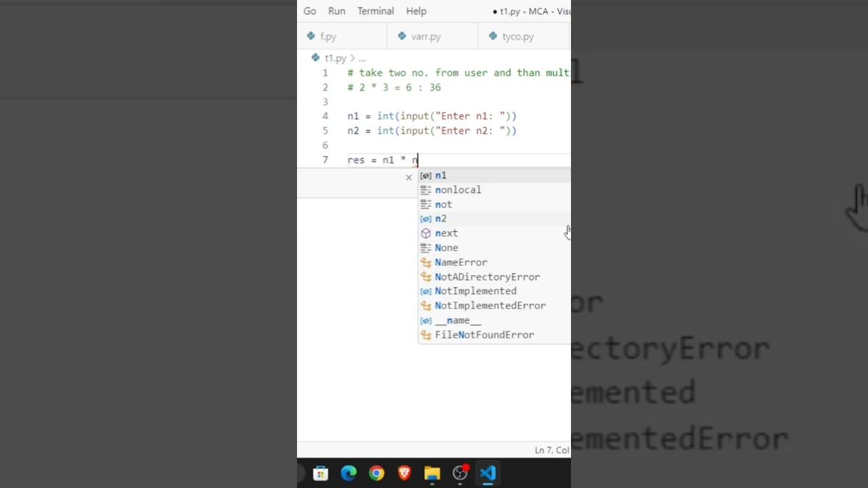Launch Google Chrome from taskbar
The image size is (868, 488).
(x=376, y=473)
